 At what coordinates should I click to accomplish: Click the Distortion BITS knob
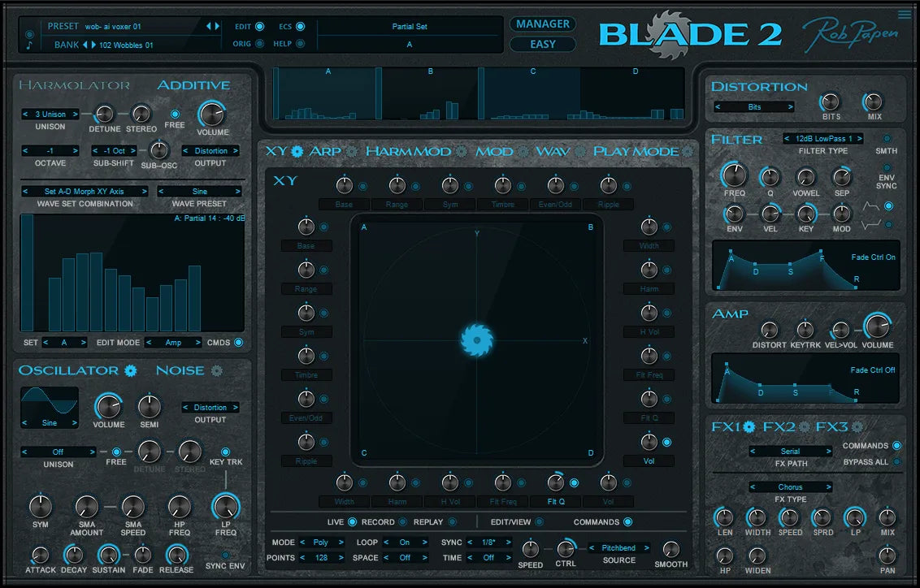(x=831, y=102)
